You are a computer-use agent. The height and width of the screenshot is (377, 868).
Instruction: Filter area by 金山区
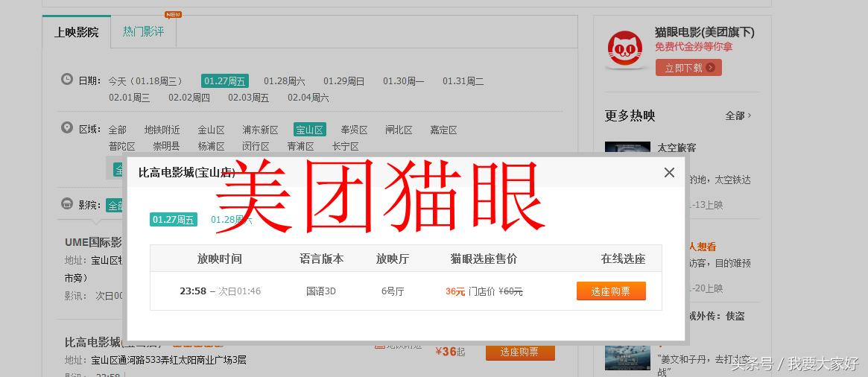pyautogui.click(x=211, y=130)
